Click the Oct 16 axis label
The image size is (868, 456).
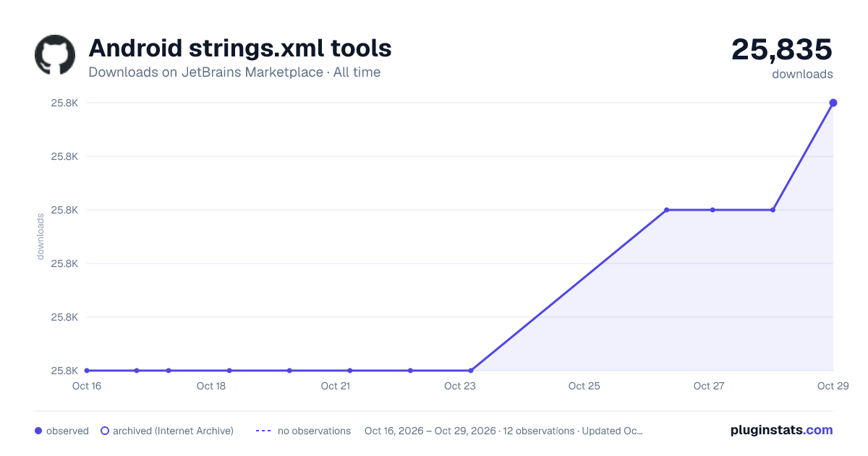(x=87, y=386)
